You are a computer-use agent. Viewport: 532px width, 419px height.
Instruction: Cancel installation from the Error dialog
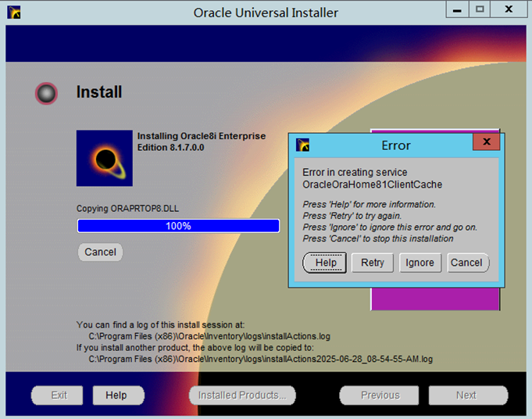467,263
